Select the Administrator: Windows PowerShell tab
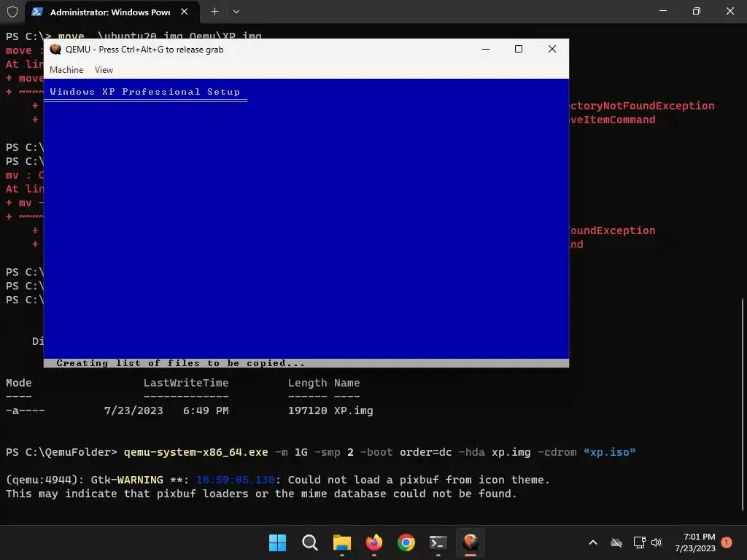Screen dimensions: 747x560 [x=110, y=12]
